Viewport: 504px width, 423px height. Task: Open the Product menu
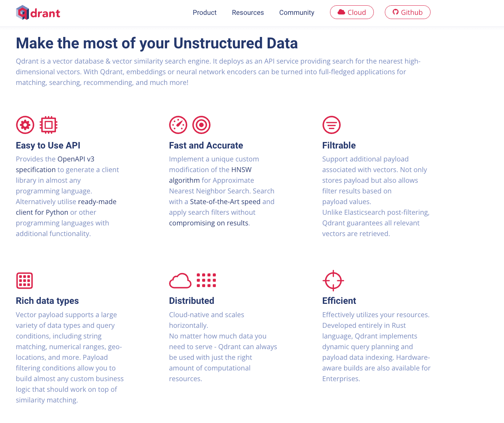tap(204, 13)
